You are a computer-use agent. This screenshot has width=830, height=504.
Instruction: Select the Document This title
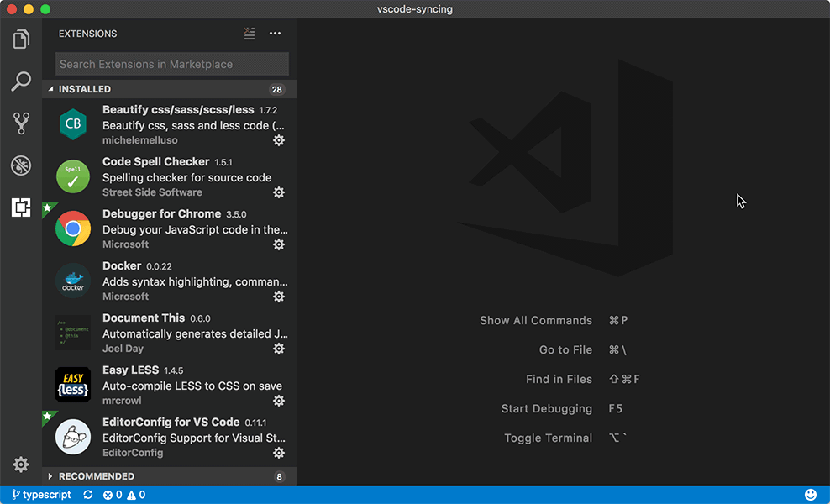point(144,318)
